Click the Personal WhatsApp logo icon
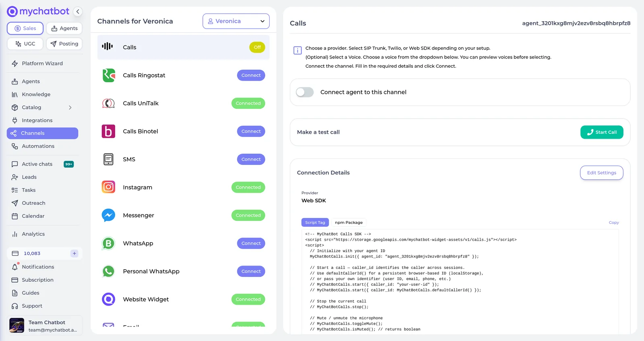This screenshot has height=341, width=644. [x=109, y=271]
